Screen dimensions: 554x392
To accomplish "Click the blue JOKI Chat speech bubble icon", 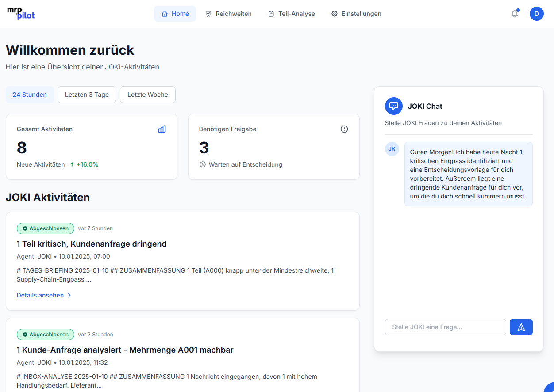I will [393, 106].
